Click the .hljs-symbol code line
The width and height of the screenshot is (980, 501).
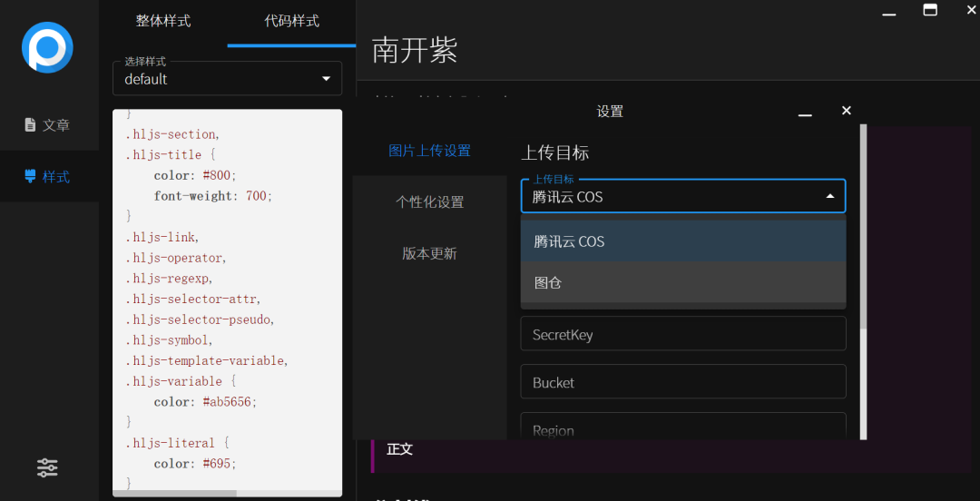click(x=170, y=340)
